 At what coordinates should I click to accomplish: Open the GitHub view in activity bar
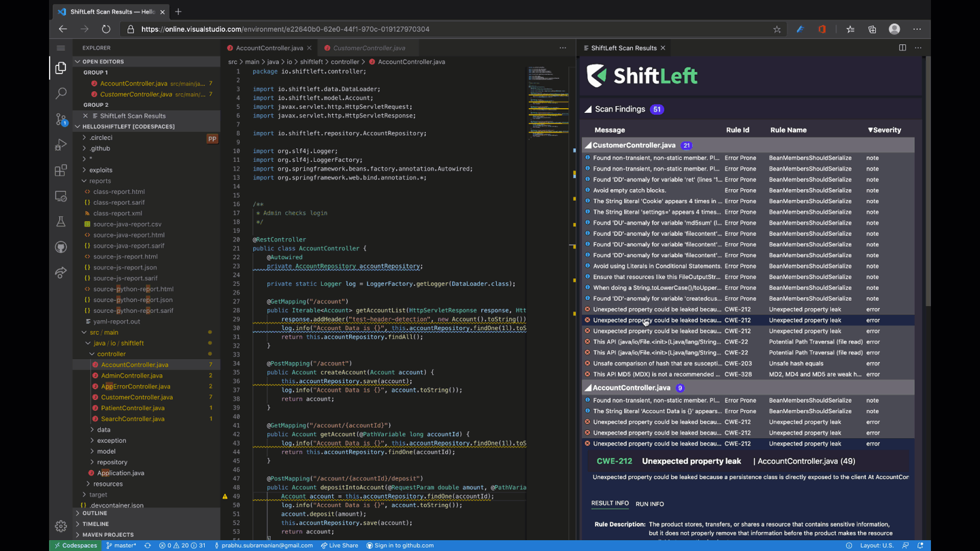click(x=61, y=247)
